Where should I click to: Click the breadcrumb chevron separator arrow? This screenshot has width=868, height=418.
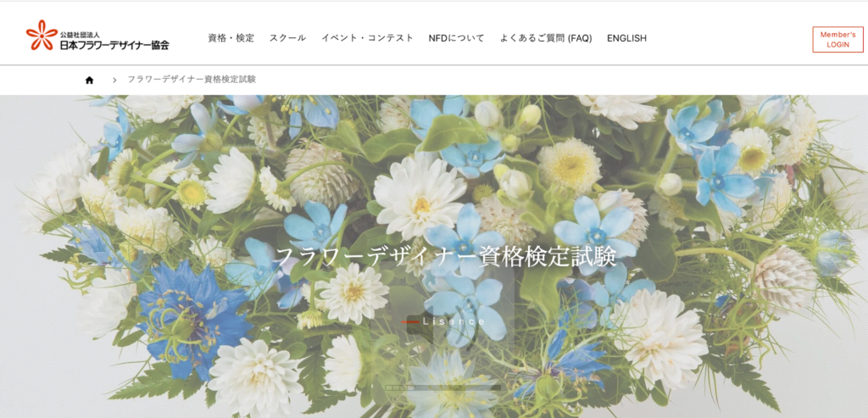pyautogui.click(x=114, y=81)
